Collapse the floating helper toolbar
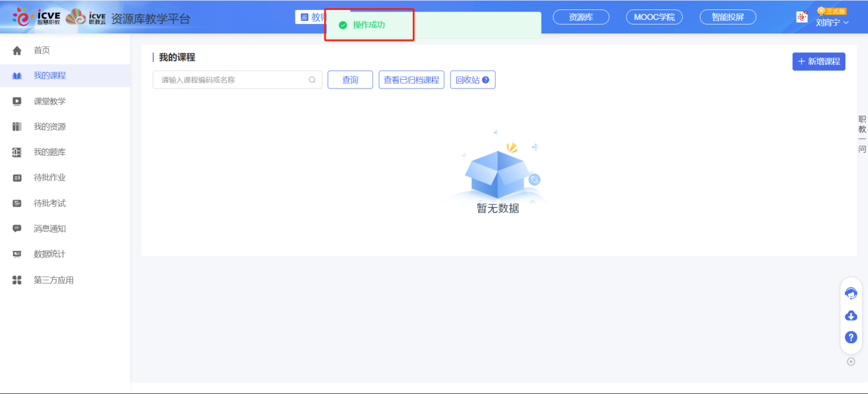 point(850,361)
